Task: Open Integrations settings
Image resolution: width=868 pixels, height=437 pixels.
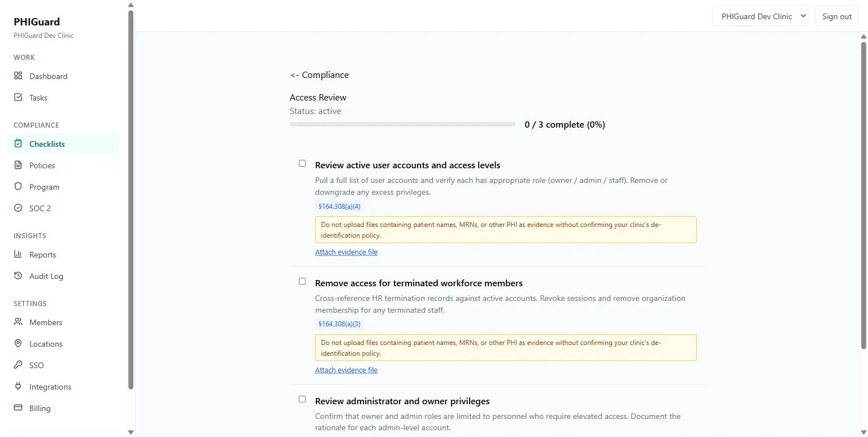Action: (x=63, y=387)
